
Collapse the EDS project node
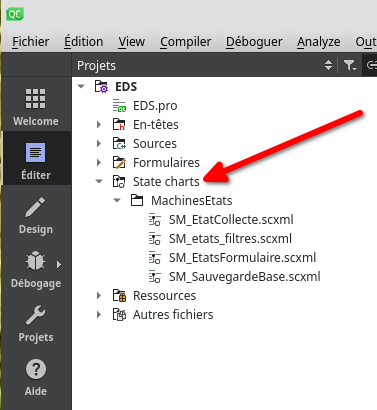click(x=81, y=86)
